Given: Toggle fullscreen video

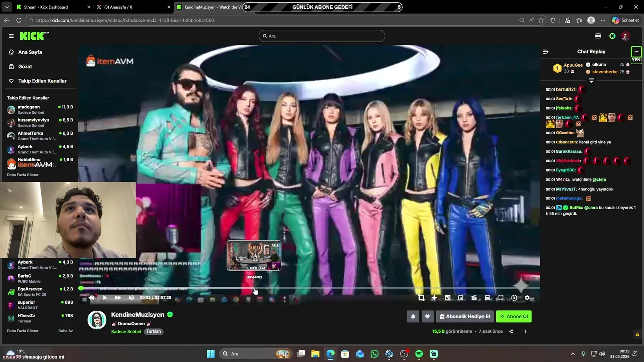Looking at the screenshot, I should (x=501, y=298).
